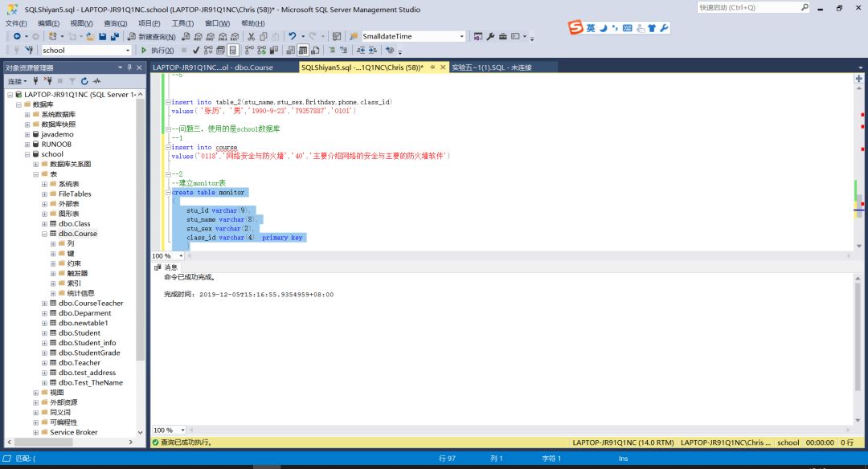Toggle Sogou IME 英 language mode
868x469 pixels.
click(x=591, y=28)
